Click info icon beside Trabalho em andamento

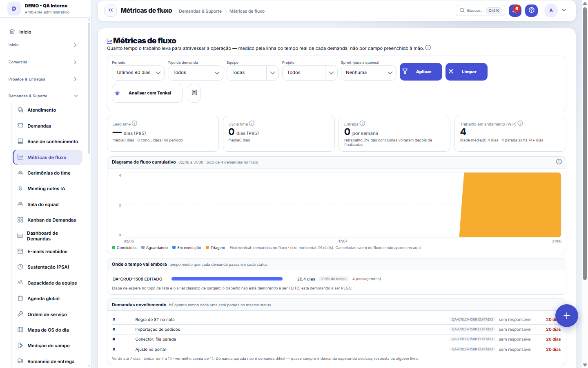pos(520,123)
